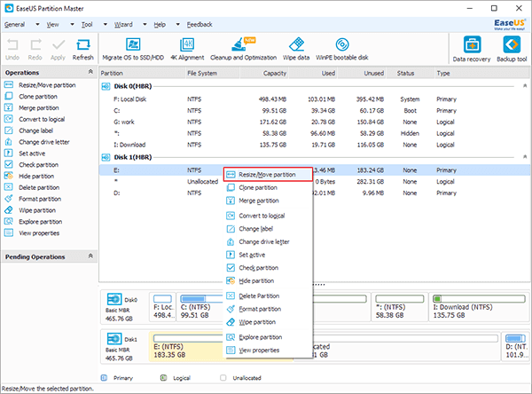The width and height of the screenshot is (532, 394).
Task: Select Check partition in context menu
Action: pos(268,268)
